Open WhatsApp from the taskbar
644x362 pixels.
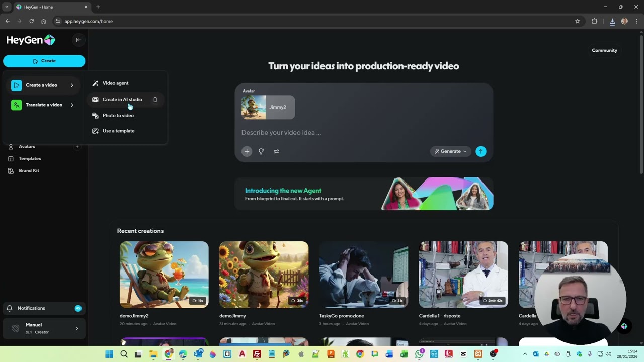click(x=419, y=354)
